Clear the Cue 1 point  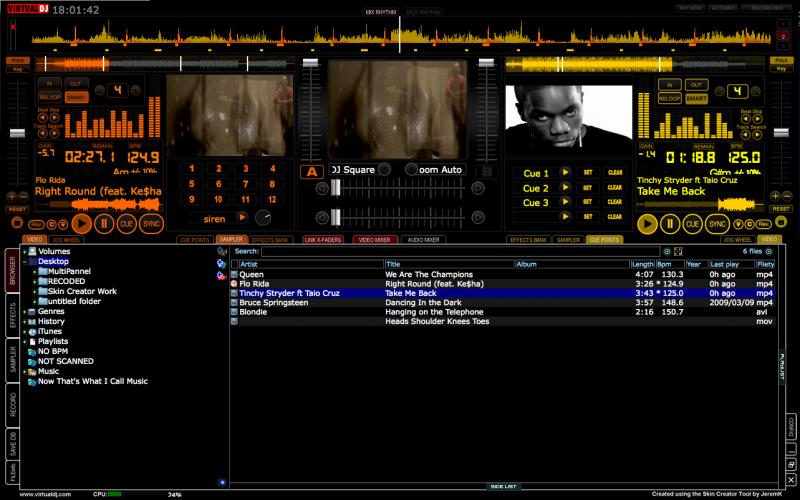(615, 172)
